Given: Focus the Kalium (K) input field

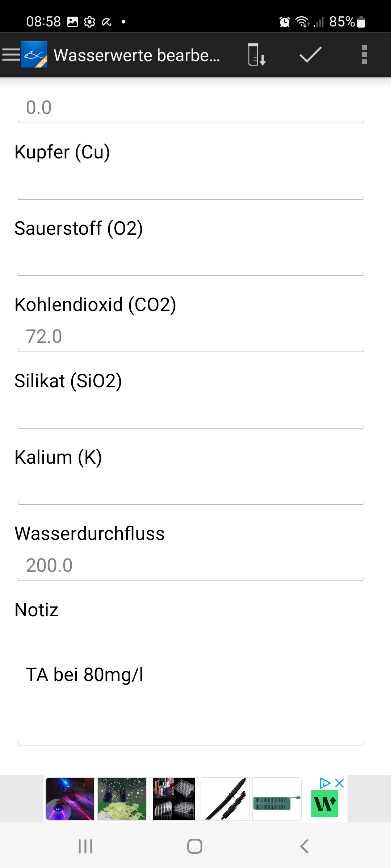Looking at the screenshot, I should [190, 490].
